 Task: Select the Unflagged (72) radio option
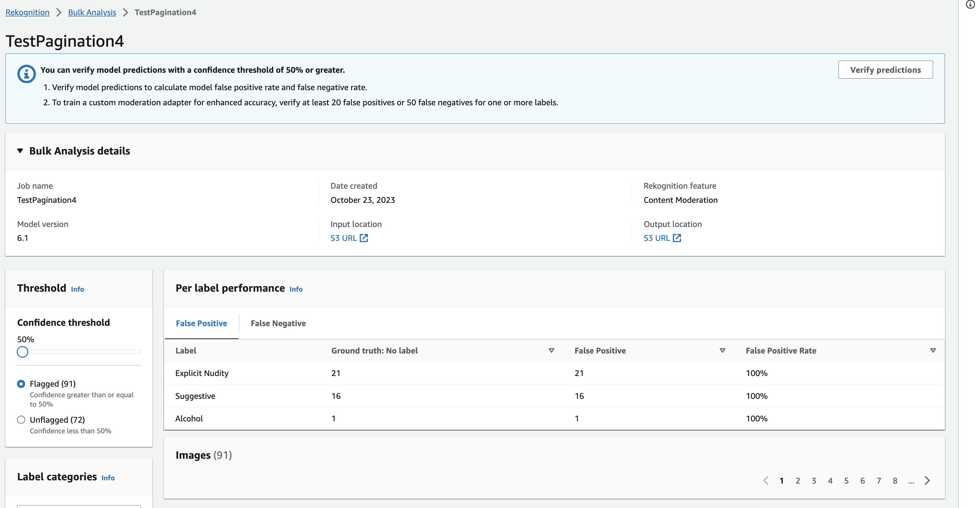pyautogui.click(x=21, y=420)
